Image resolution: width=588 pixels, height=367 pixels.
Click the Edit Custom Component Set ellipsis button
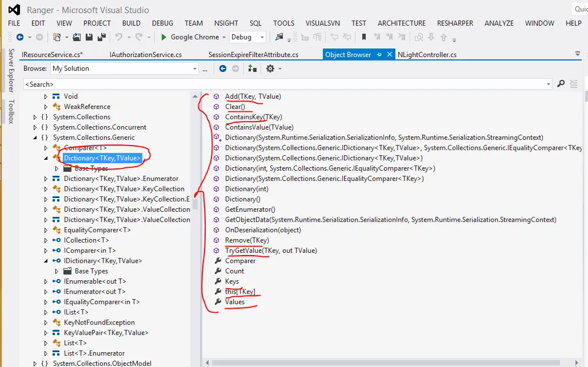(205, 69)
